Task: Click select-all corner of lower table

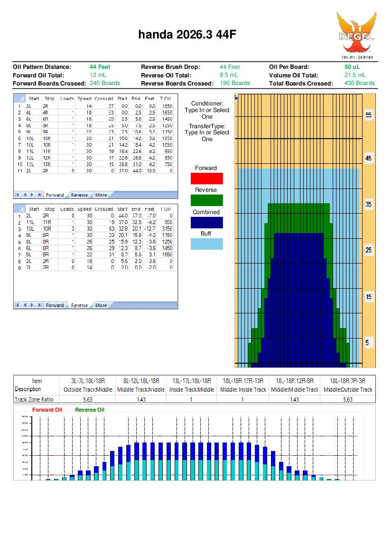Action: pyautogui.click(x=19, y=208)
